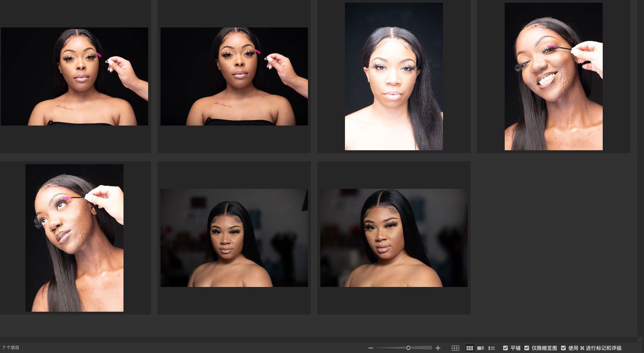644x353 pixels.
Task: Switch to details view mode
Action: point(480,348)
